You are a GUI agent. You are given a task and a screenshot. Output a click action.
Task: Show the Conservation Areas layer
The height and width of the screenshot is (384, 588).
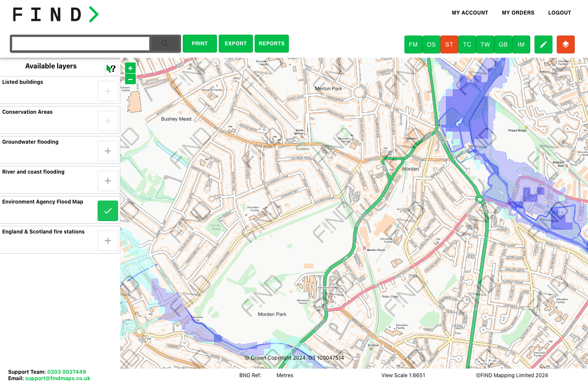107,121
